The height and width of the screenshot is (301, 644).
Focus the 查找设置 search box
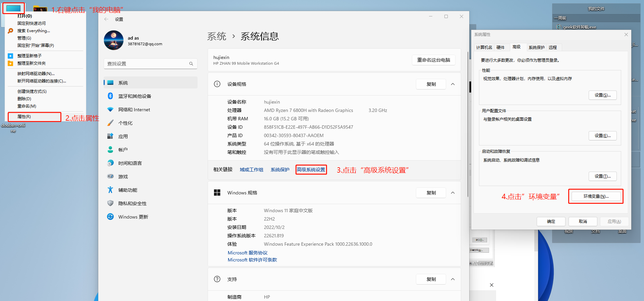coord(150,64)
